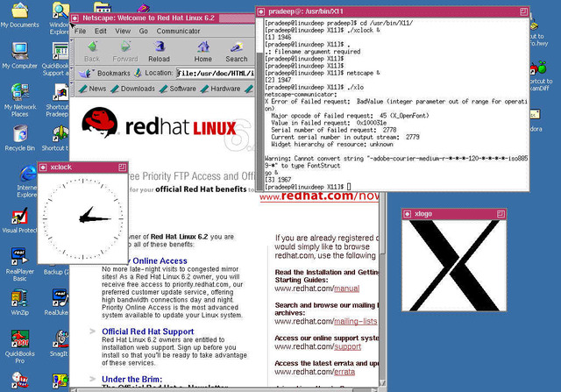Open the Communicator menu in Netscape

[x=178, y=32]
